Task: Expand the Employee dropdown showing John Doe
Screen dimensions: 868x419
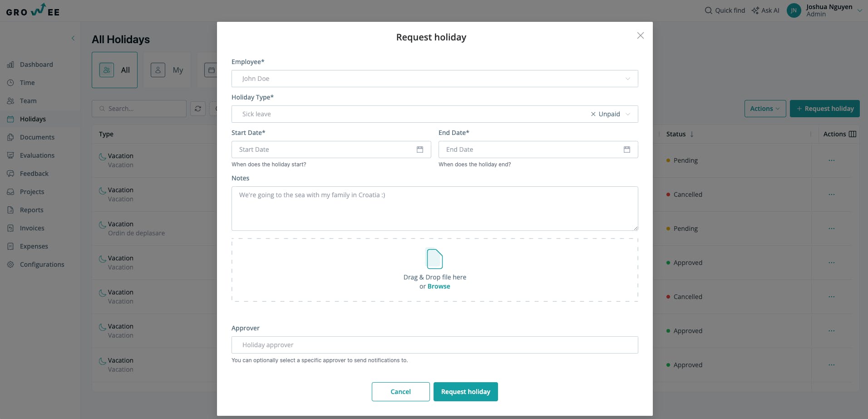Action: (x=435, y=79)
